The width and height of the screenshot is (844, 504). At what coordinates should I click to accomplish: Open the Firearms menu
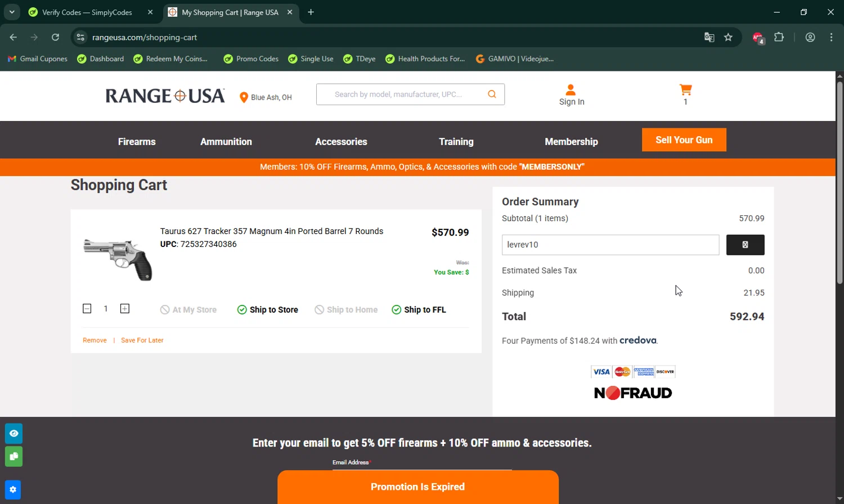pyautogui.click(x=137, y=142)
